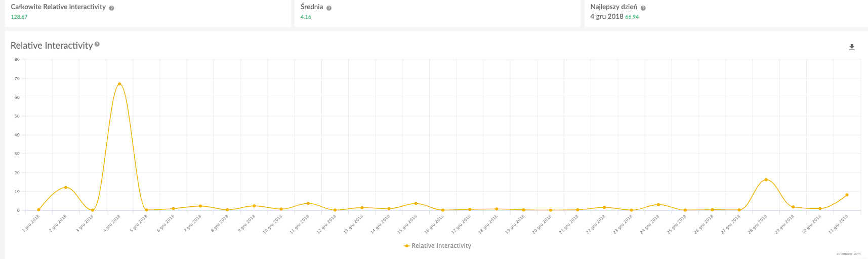
Task: Open help tooltip for Relative Interactivity chart title
Action: pos(97,45)
